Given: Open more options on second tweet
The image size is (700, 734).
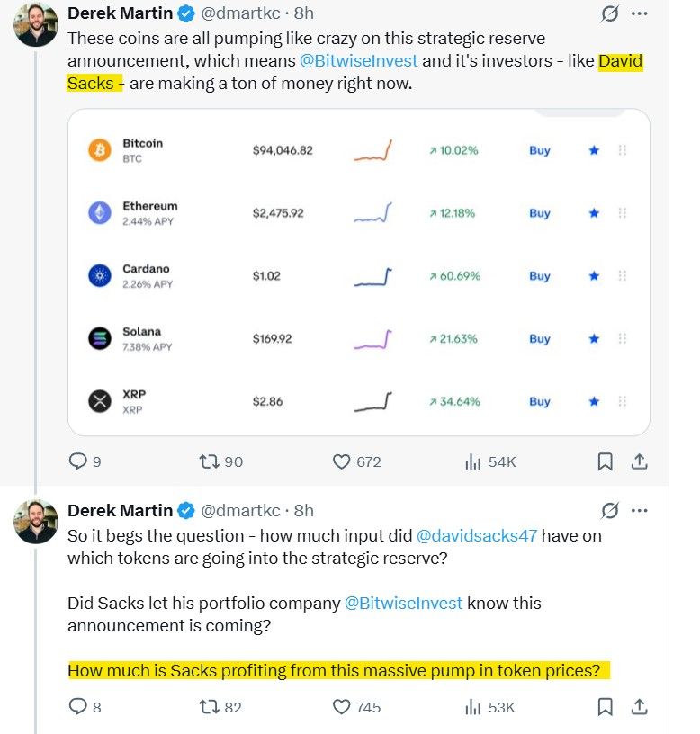Looking at the screenshot, I should [639, 511].
